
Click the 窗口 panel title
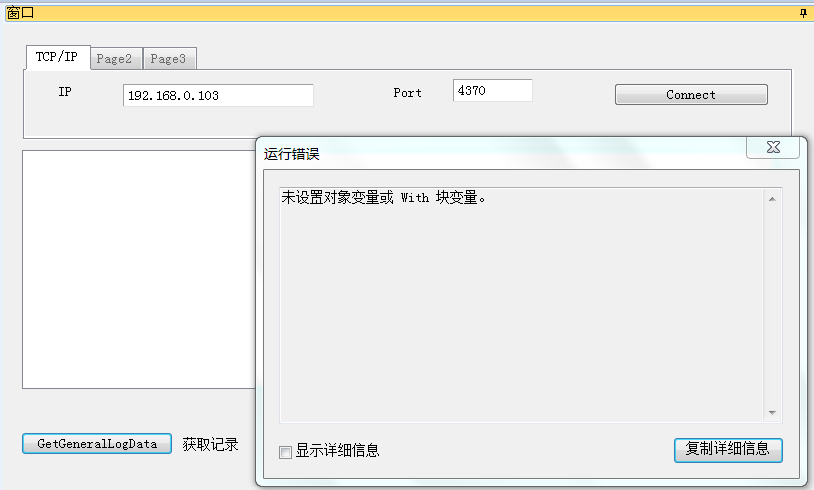[x=20, y=13]
